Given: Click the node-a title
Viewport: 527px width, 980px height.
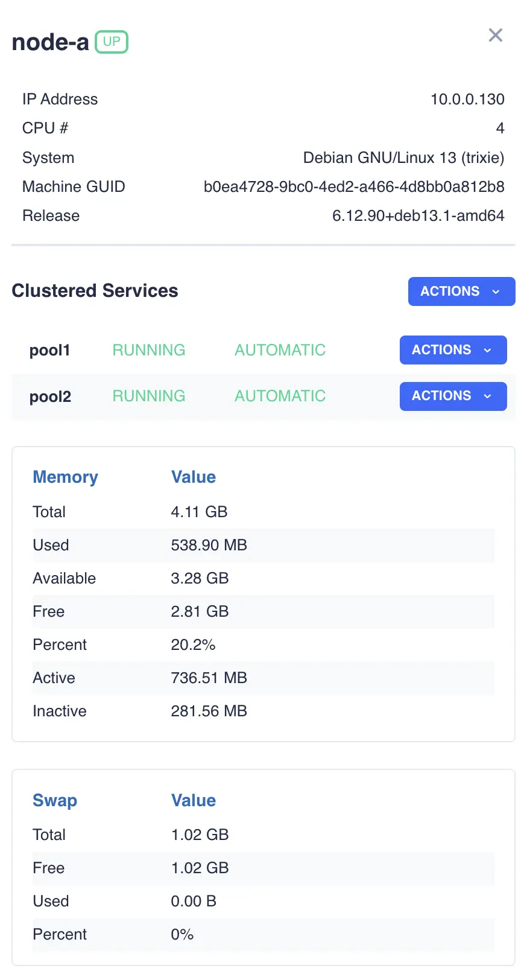Looking at the screenshot, I should point(51,42).
